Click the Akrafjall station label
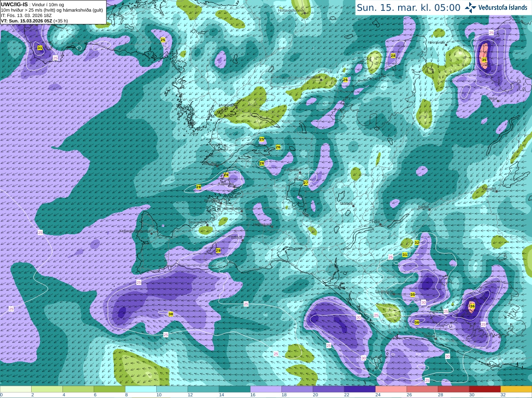Viewport: 532px width, 398px height. (x=209, y=164)
